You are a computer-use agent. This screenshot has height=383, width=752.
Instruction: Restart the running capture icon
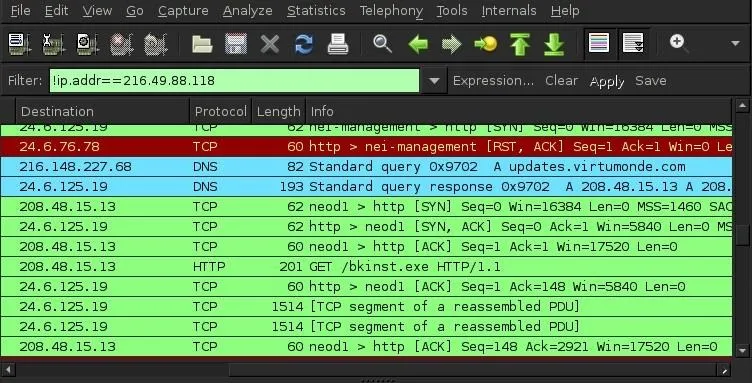point(155,44)
